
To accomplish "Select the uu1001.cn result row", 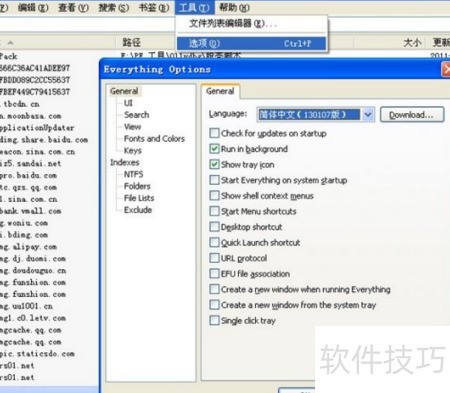I will click(26, 306).
